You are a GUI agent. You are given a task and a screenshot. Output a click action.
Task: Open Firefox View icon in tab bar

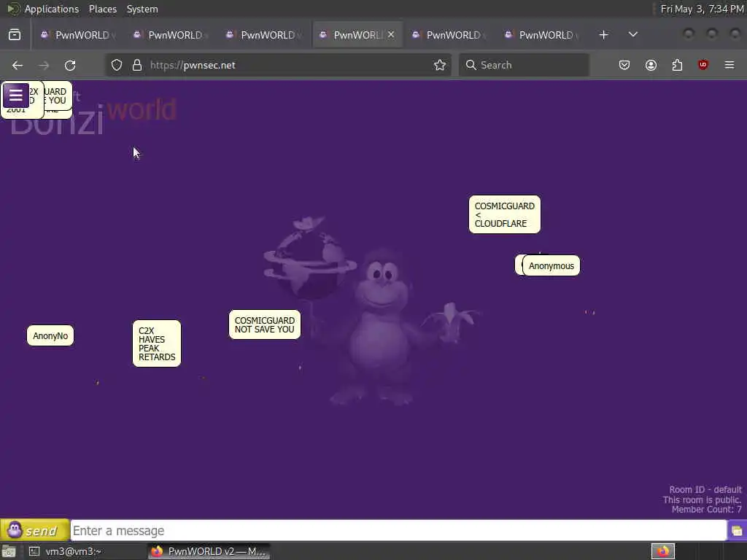(x=15, y=35)
